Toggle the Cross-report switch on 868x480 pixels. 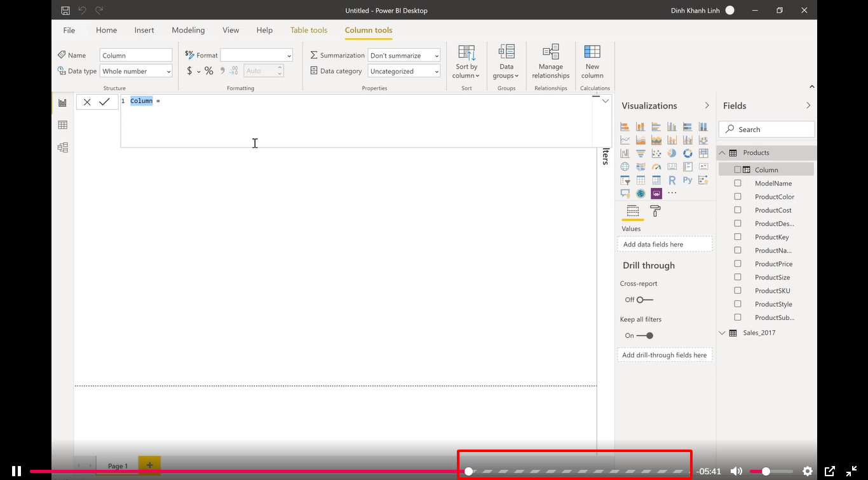644,300
